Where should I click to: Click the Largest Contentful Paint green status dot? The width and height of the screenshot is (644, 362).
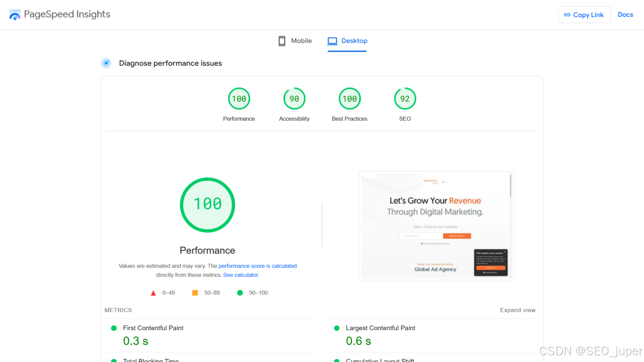click(337, 328)
